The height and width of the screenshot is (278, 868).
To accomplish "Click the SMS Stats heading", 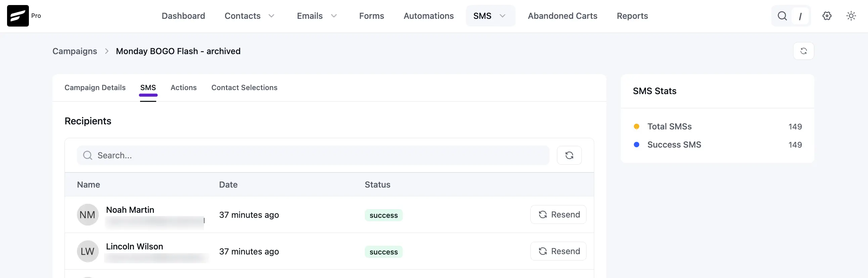I will click(x=654, y=91).
